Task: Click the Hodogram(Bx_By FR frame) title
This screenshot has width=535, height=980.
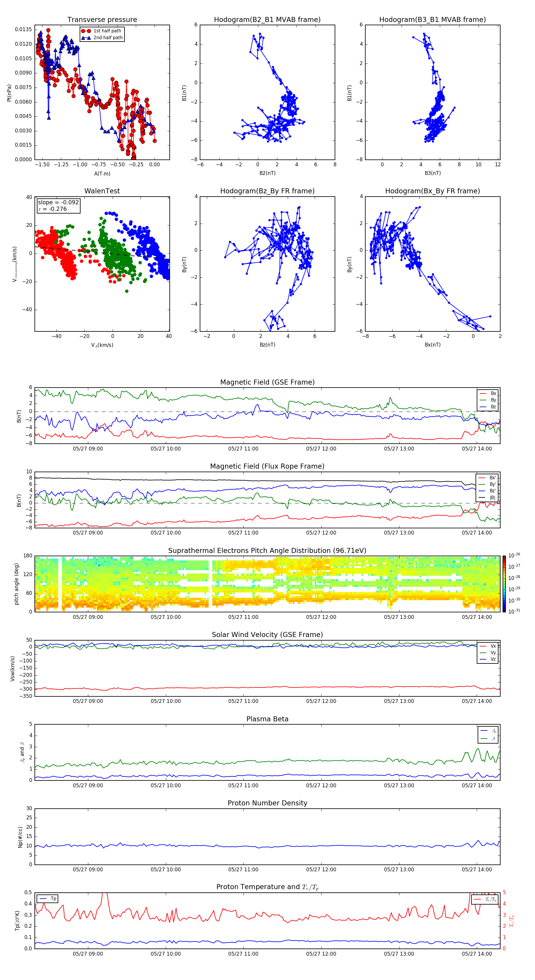Action: [432, 191]
